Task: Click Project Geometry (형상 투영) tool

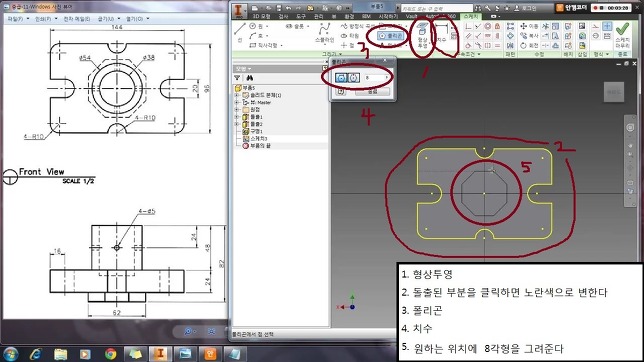Action: 422,35
